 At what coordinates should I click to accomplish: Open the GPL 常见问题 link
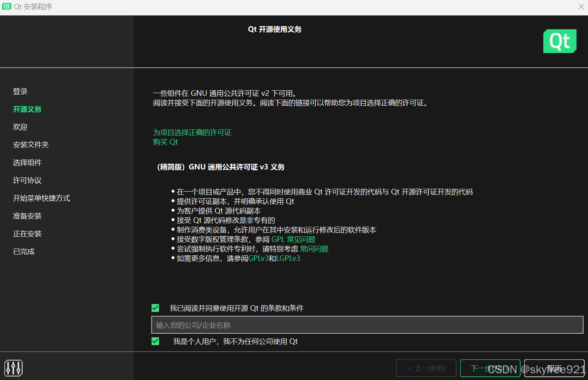coord(294,239)
